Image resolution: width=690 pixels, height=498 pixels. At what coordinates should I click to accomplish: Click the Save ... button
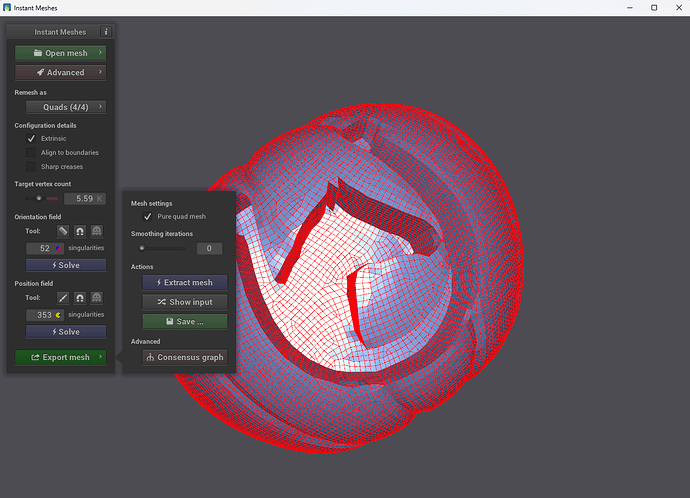click(185, 322)
